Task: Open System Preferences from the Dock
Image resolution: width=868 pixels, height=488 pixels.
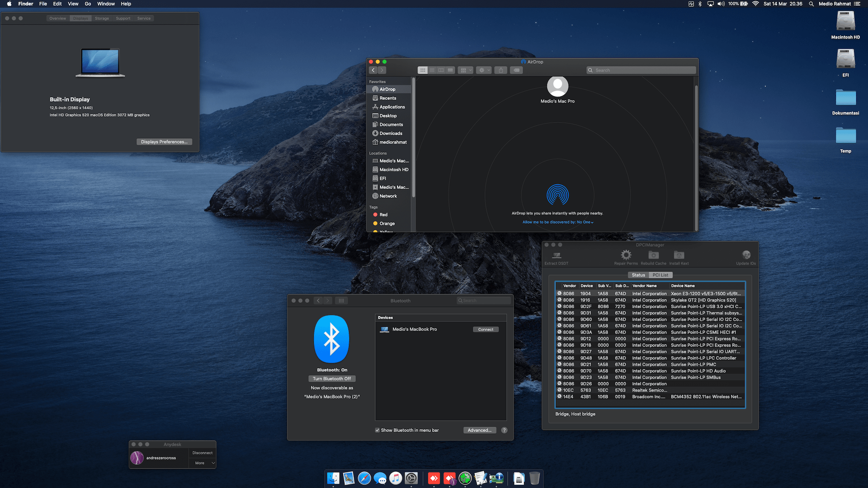Action: [411, 478]
